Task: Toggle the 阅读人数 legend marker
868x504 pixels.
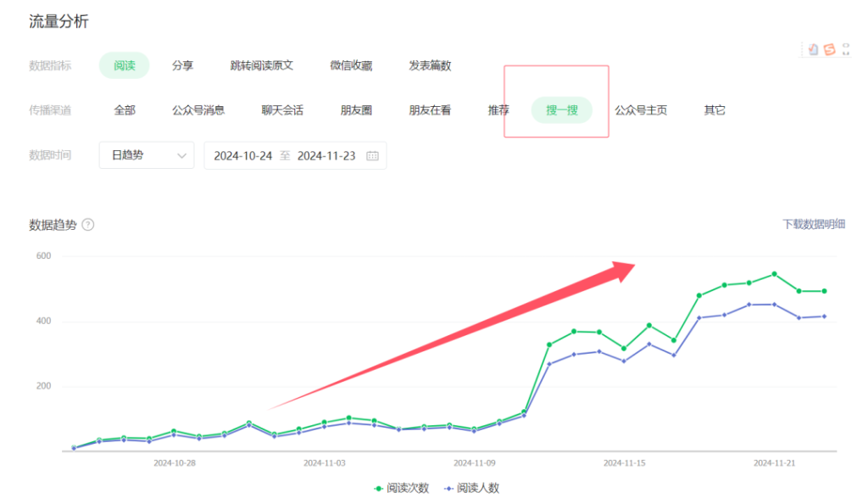Action: click(x=449, y=488)
